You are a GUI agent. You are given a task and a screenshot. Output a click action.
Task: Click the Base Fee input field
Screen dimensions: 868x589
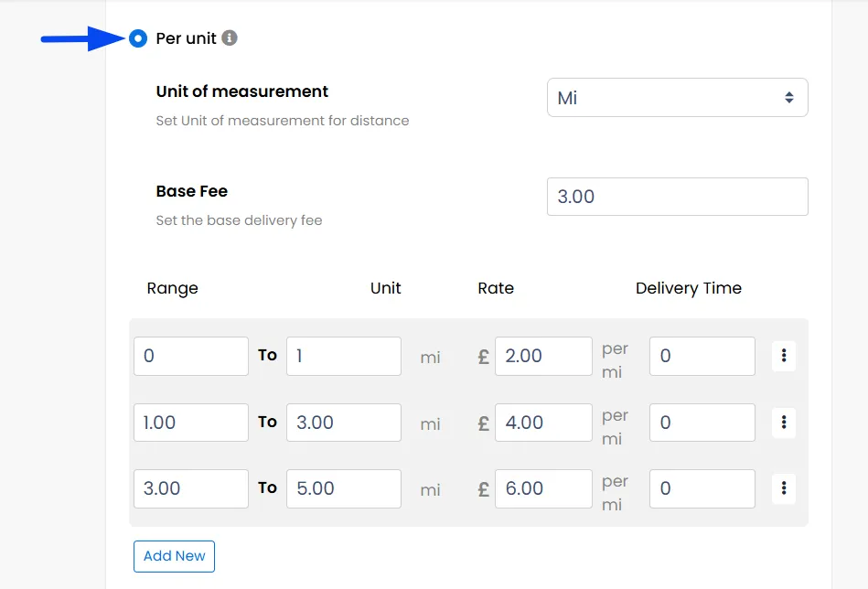(x=677, y=197)
